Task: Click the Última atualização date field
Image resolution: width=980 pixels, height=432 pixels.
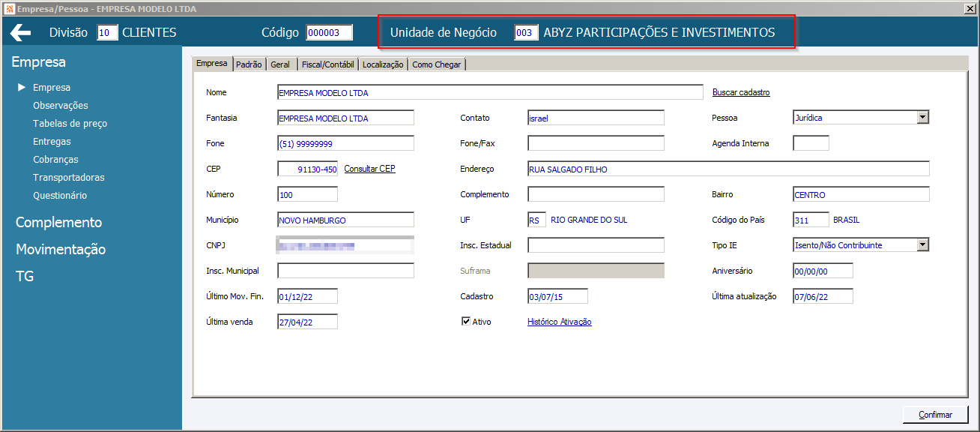Action: [x=823, y=296]
